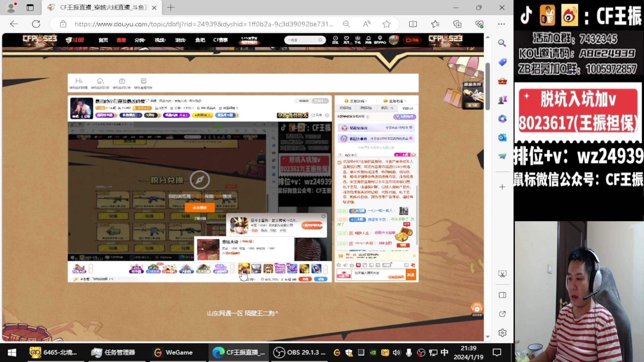Open the 鱼吧 navigation item

tap(200, 40)
